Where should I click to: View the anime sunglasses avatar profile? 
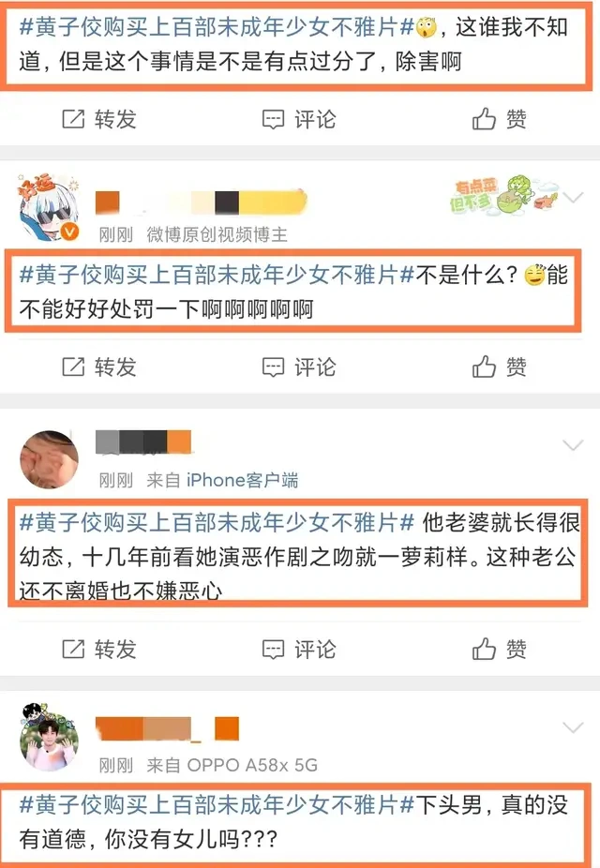tap(49, 207)
